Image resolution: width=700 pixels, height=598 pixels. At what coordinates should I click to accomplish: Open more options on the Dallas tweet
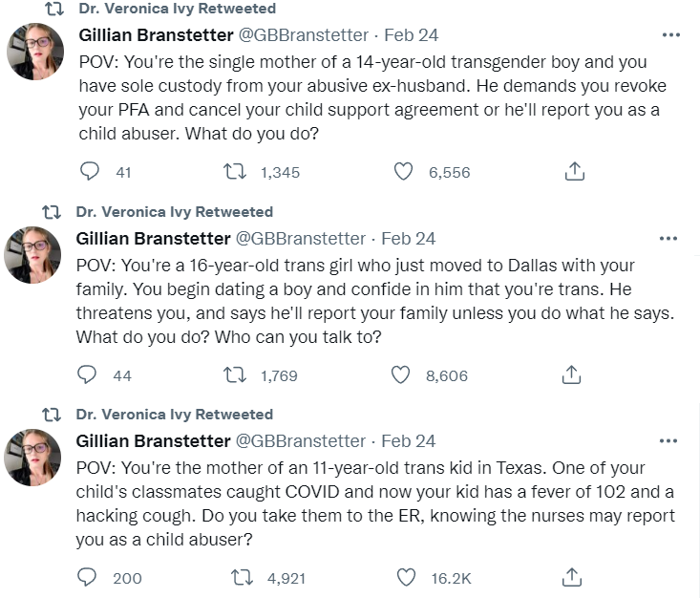[668, 239]
